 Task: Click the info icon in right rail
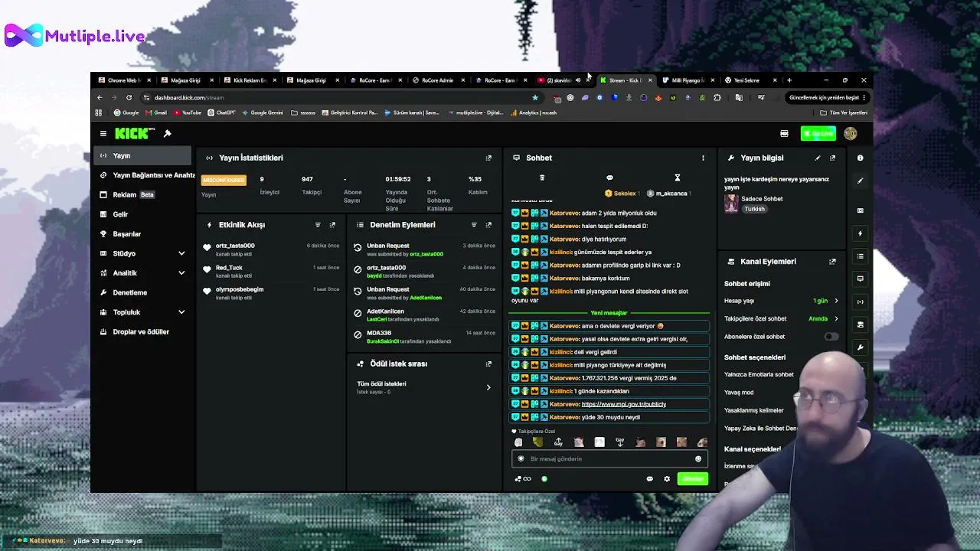point(860,158)
